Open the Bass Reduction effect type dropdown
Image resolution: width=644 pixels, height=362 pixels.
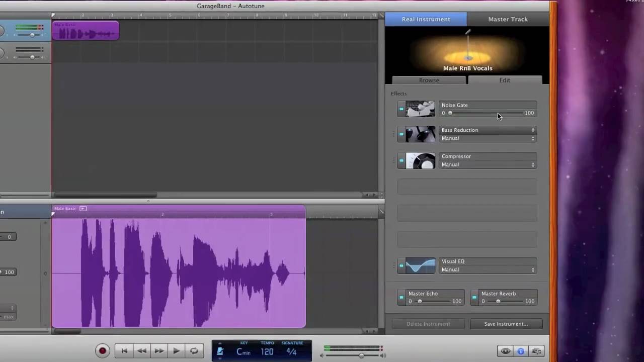[x=488, y=130]
